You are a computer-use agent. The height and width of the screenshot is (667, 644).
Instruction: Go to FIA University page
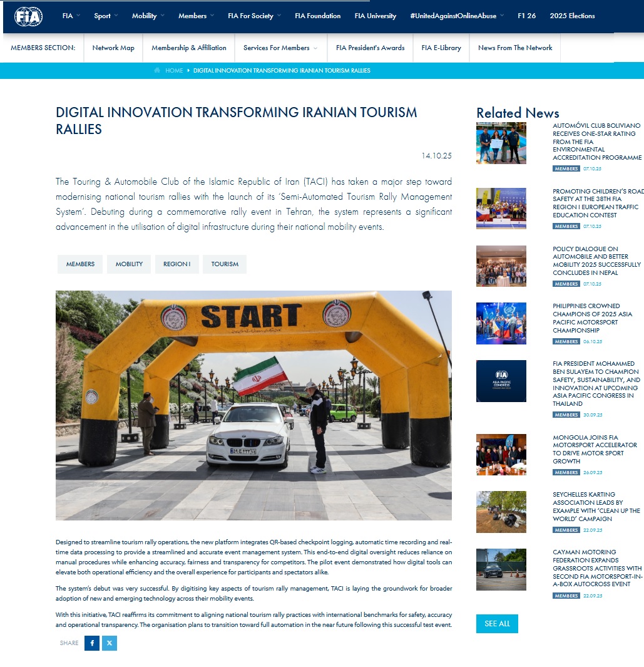375,16
